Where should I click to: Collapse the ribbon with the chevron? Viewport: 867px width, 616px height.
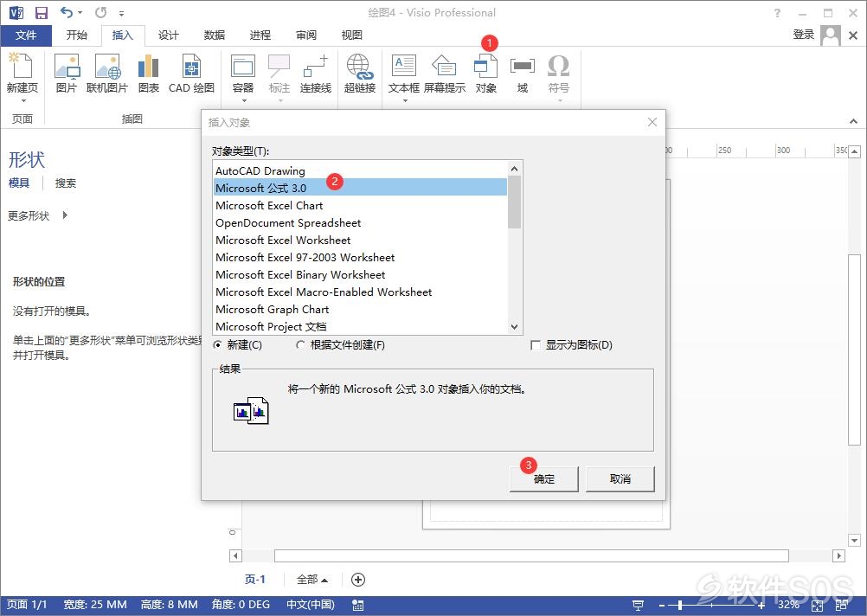pos(853,121)
